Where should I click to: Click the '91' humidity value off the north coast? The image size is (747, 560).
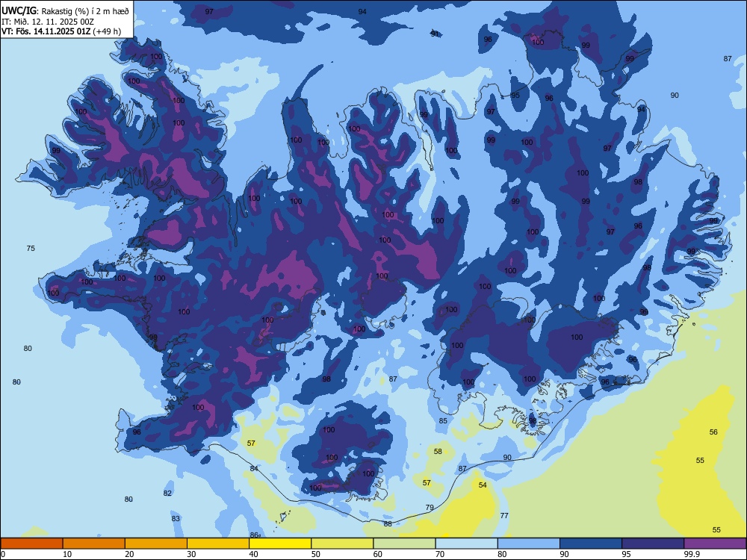(x=435, y=34)
